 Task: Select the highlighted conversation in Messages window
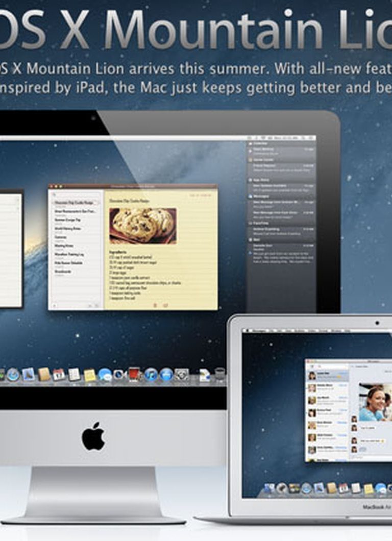click(x=328, y=376)
